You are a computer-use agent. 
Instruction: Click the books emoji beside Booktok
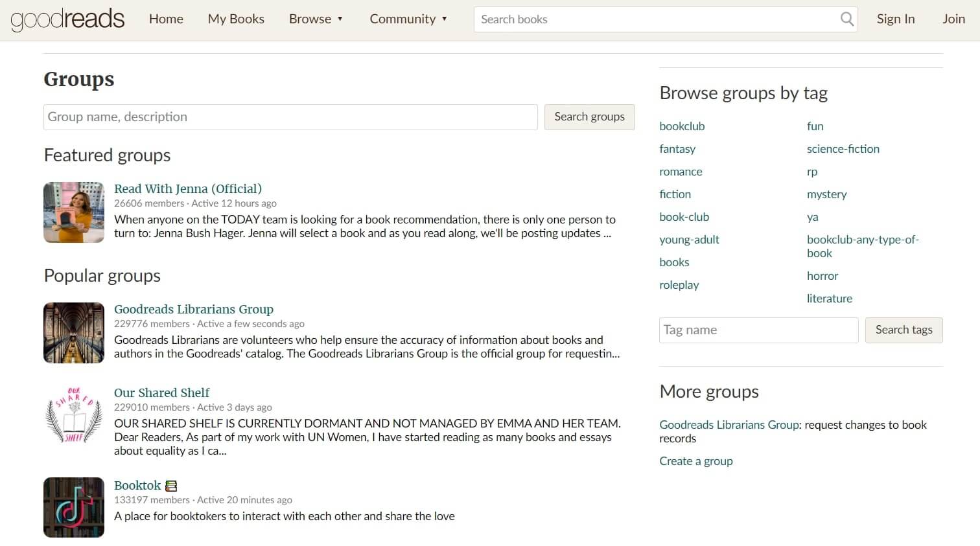coord(171,486)
